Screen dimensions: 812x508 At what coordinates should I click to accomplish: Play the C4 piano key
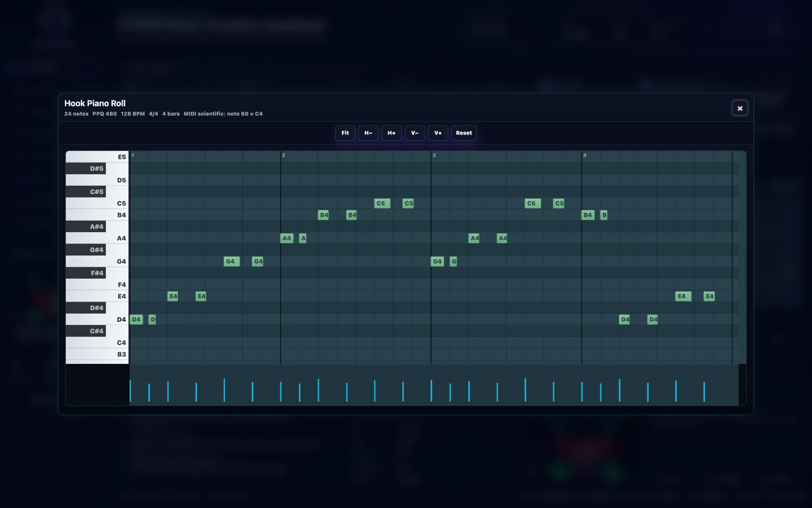click(97, 343)
